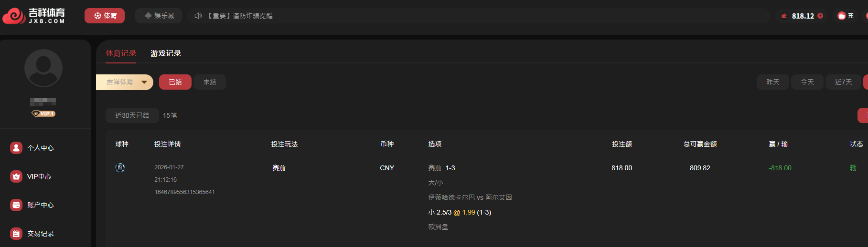Open the 账户中心 card icon
The height and width of the screenshot is (247, 868).
[x=16, y=205]
